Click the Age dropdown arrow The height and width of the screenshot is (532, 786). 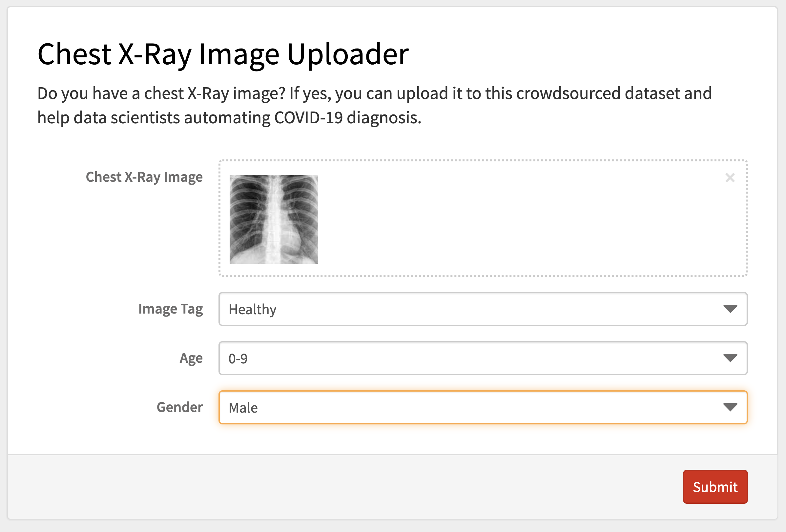[x=730, y=358]
